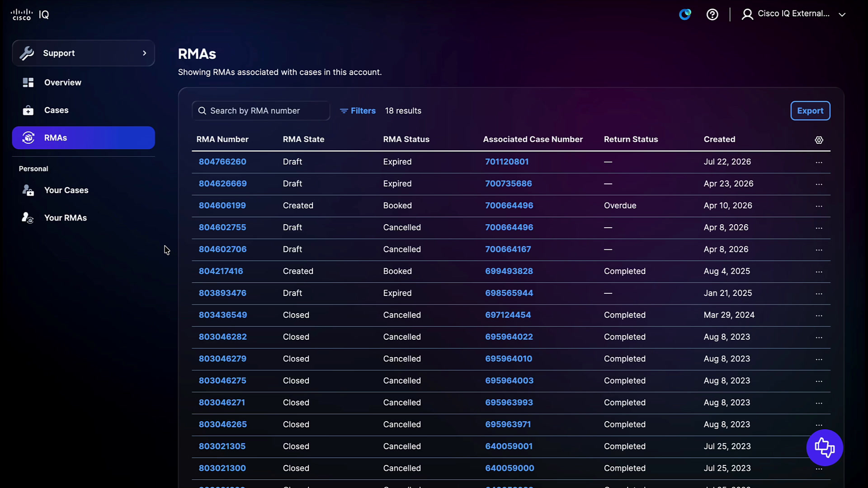Image resolution: width=868 pixels, height=488 pixels.
Task: Open associated case 701120801
Action: pyautogui.click(x=507, y=161)
